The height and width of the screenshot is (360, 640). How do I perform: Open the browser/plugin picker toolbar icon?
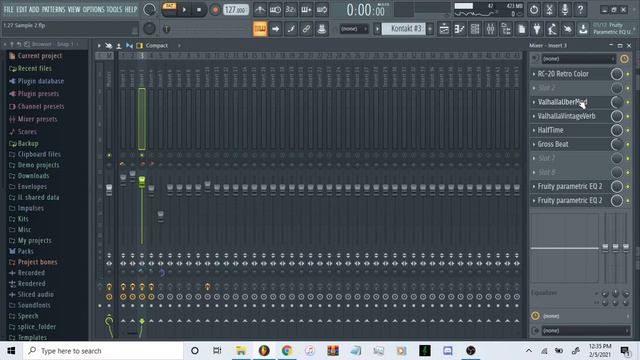click(x=506, y=29)
